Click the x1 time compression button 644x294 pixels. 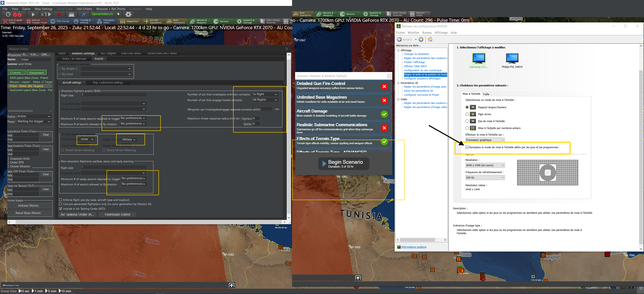[46, 14]
